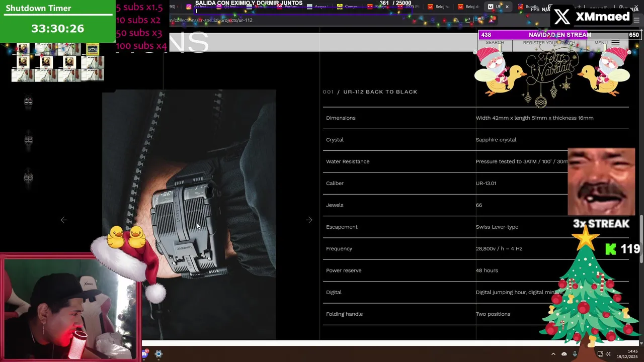Click the browser extension icon with red badge
This screenshot has height=362, width=644.
coord(493,20)
